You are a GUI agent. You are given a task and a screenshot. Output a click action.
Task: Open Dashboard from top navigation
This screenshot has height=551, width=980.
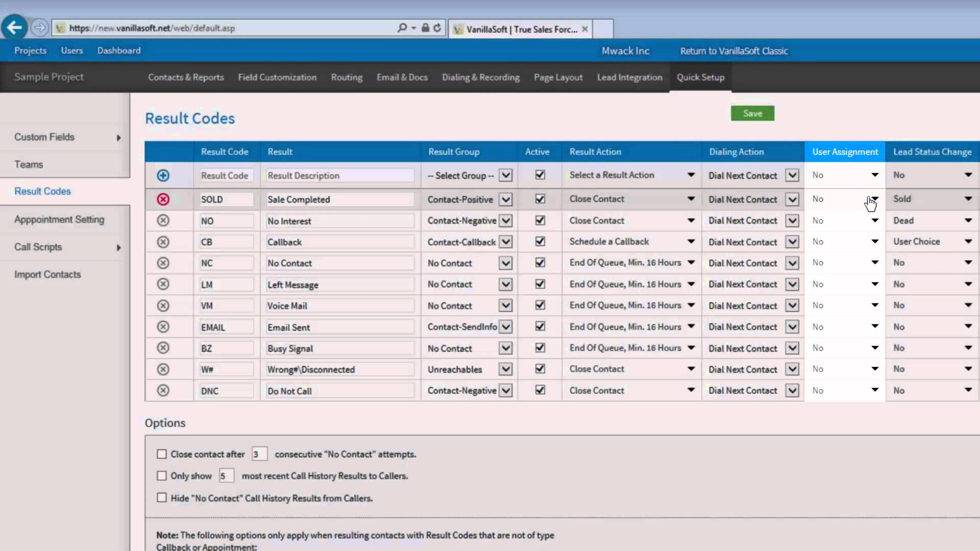[119, 51]
